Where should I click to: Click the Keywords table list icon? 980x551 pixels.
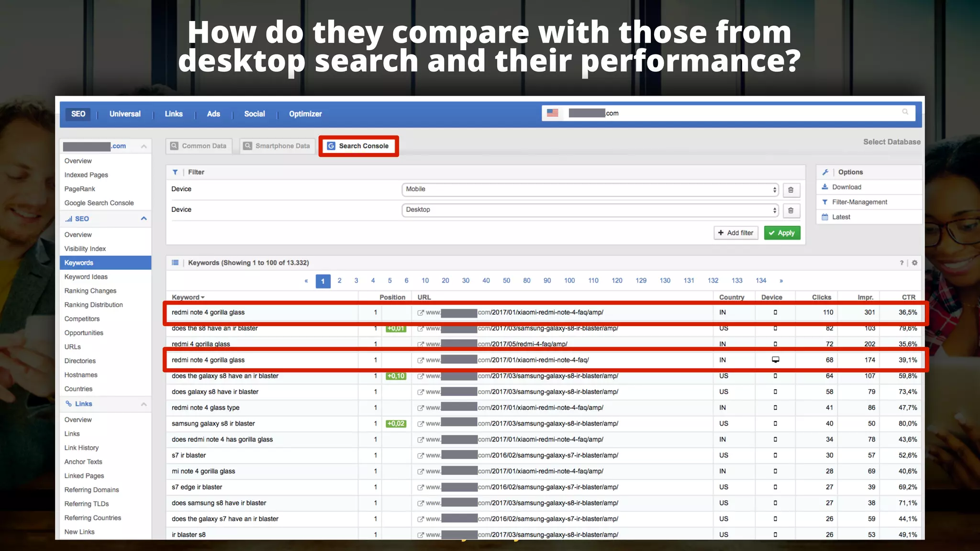(175, 263)
